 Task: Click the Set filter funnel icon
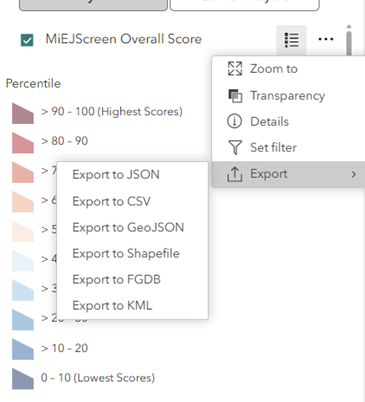pos(235,147)
